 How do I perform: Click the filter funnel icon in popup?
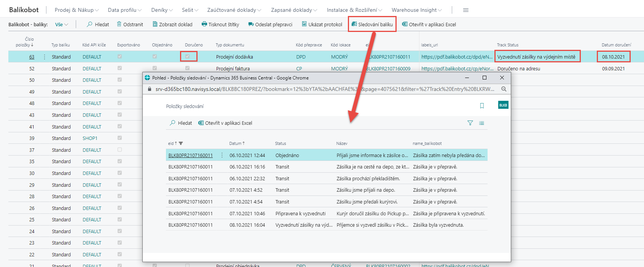[x=470, y=123]
